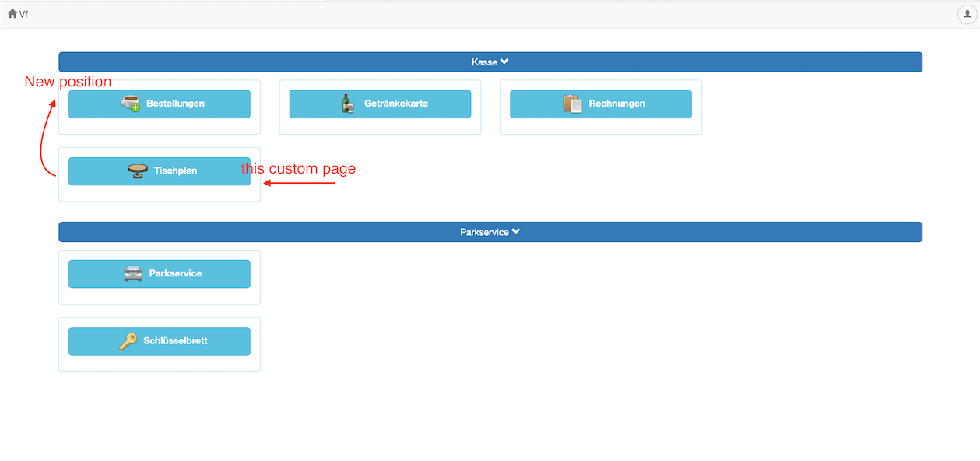Click the clipboard icon on Rechnungen
The image size is (980, 461).
573,104
